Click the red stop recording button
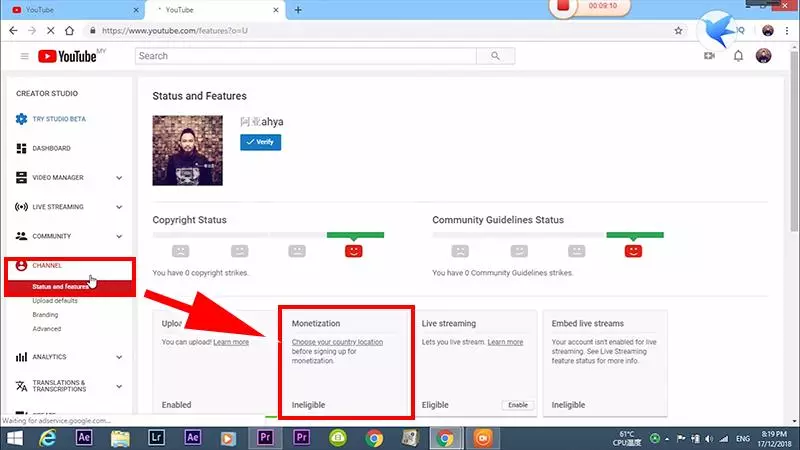The image size is (800, 450). click(x=563, y=6)
